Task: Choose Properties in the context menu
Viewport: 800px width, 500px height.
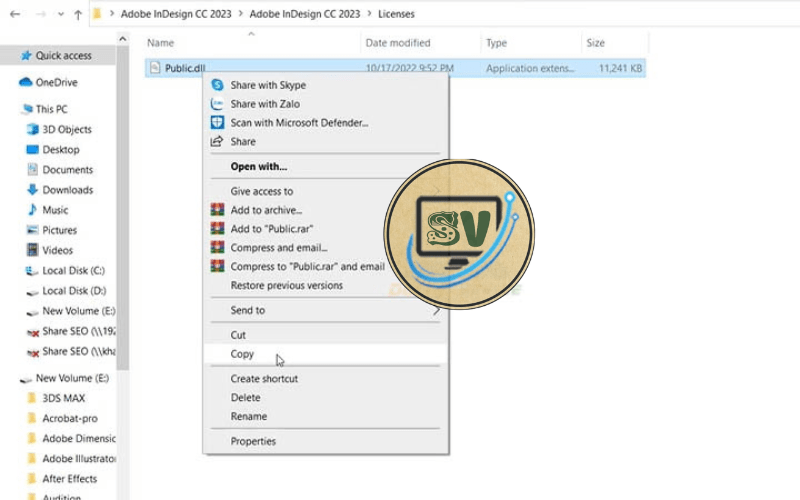Action: click(326, 442)
